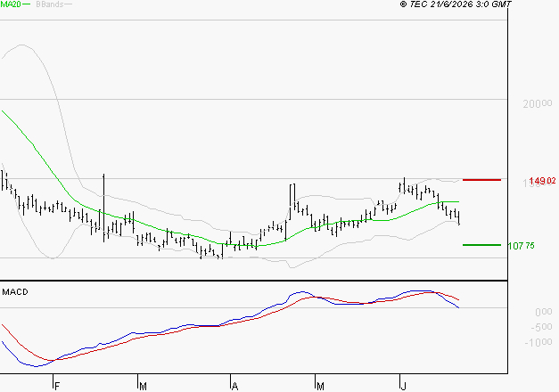Click the MACD -10.00 axis label
Image resolution: width=559 pixels, height=392 pixels.
click(538, 342)
